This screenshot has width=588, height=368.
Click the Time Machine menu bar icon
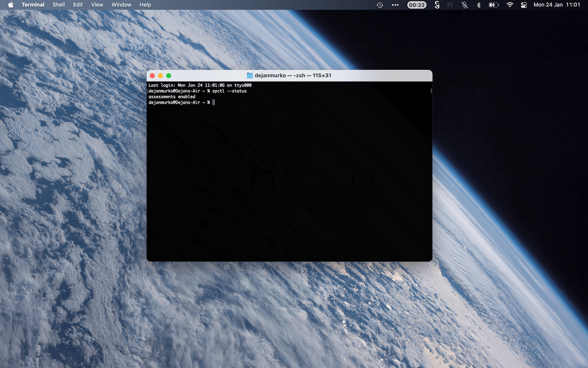coord(380,5)
